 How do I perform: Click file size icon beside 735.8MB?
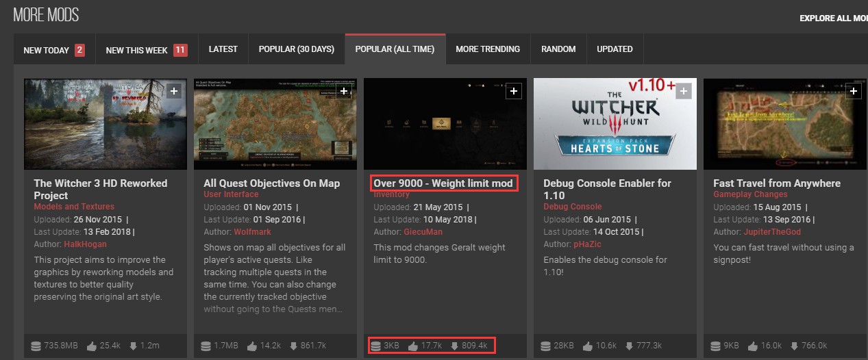pyautogui.click(x=36, y=346)
